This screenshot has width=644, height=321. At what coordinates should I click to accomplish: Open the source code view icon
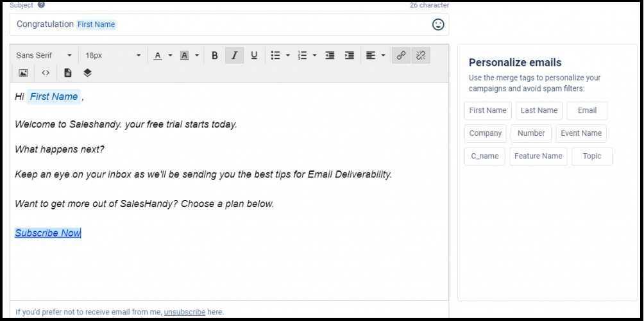[x=46, y=73]
